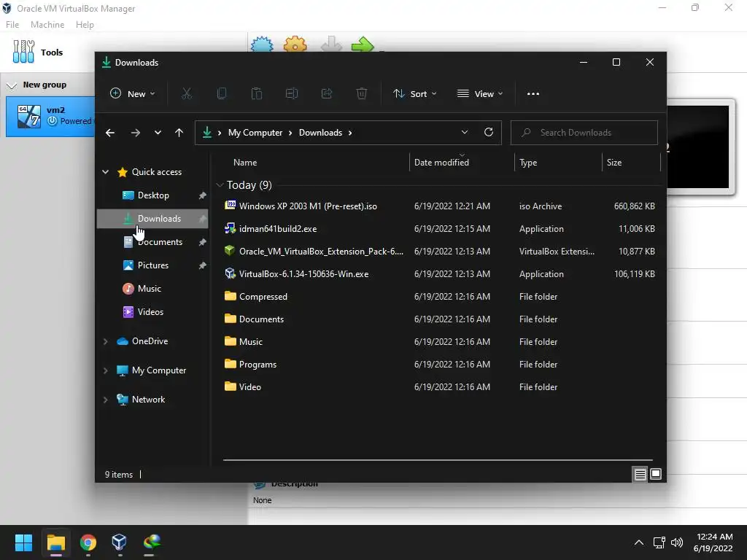Click the network tray icon
Viewport: 747px width, 560px height.
coord(659,542)
